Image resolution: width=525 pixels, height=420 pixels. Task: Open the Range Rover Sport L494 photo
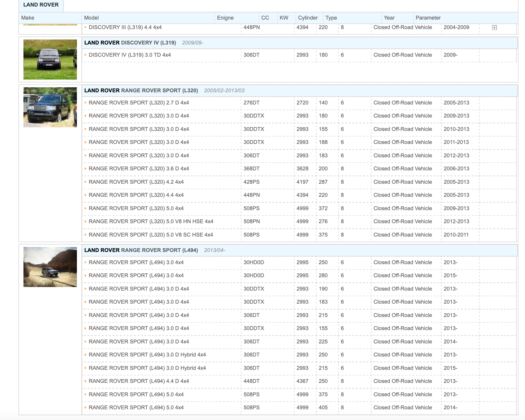click(50, 267)
